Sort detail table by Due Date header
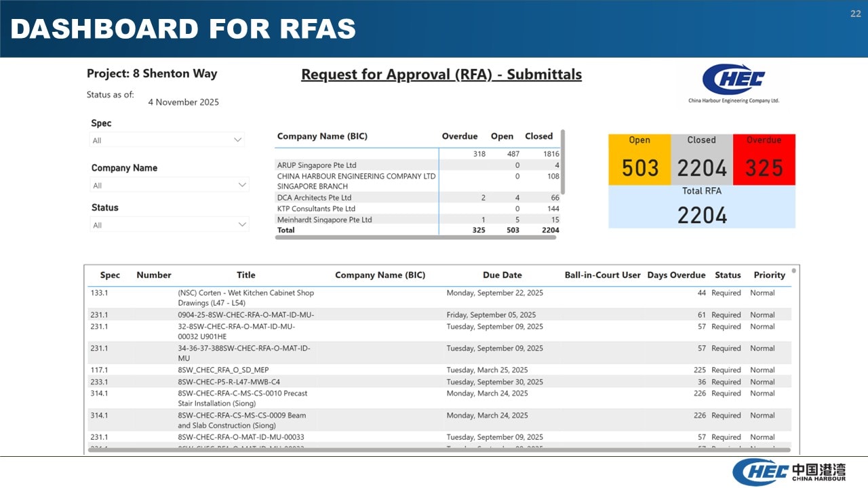 (502, 275)
